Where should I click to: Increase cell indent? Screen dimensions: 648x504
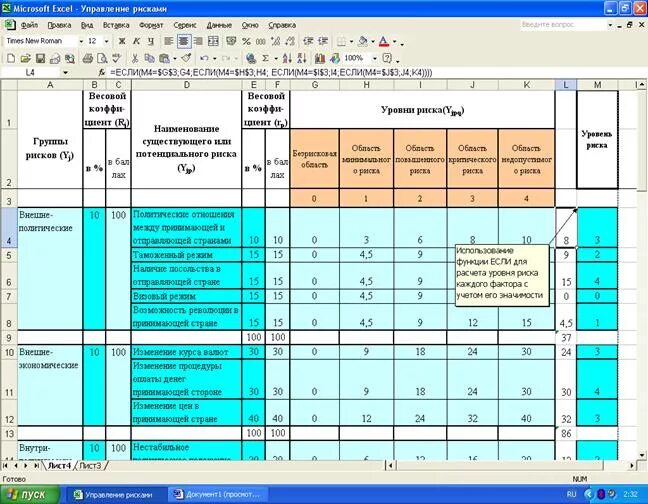pos(323,41)
